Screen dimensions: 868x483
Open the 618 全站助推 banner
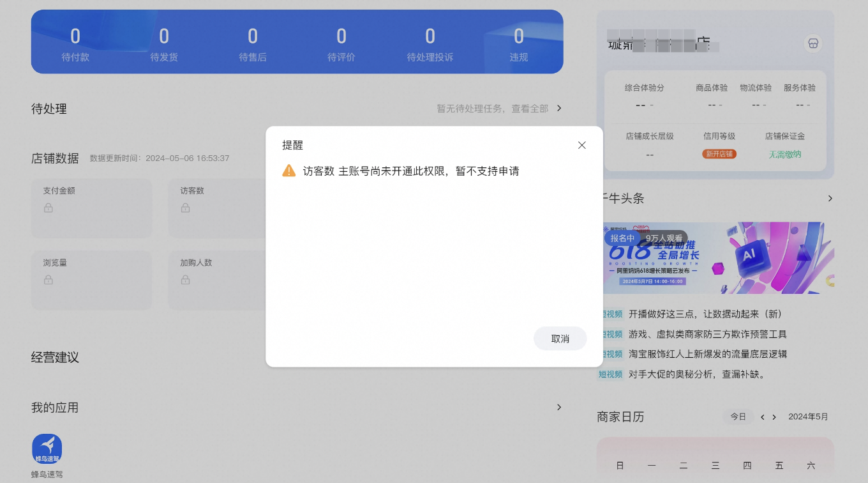click(x=718, y=258)
